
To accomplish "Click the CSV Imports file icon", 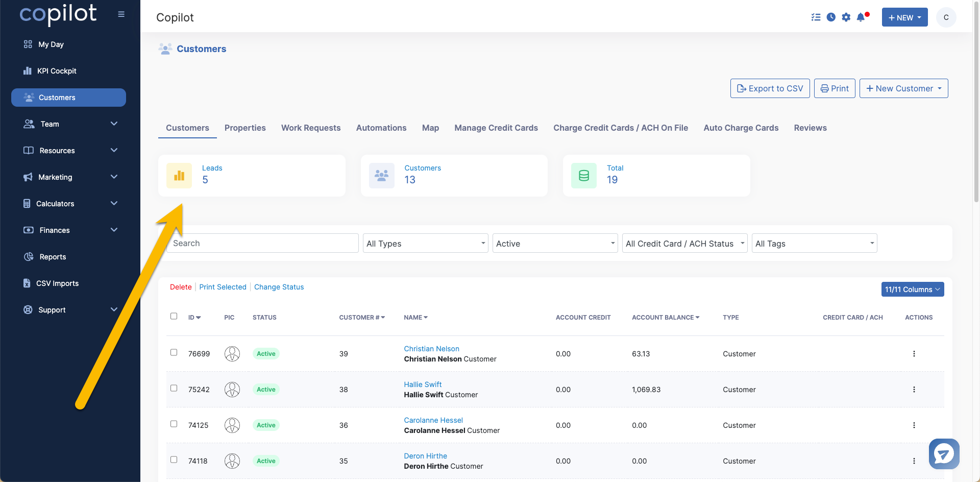I will coord(27,283).
